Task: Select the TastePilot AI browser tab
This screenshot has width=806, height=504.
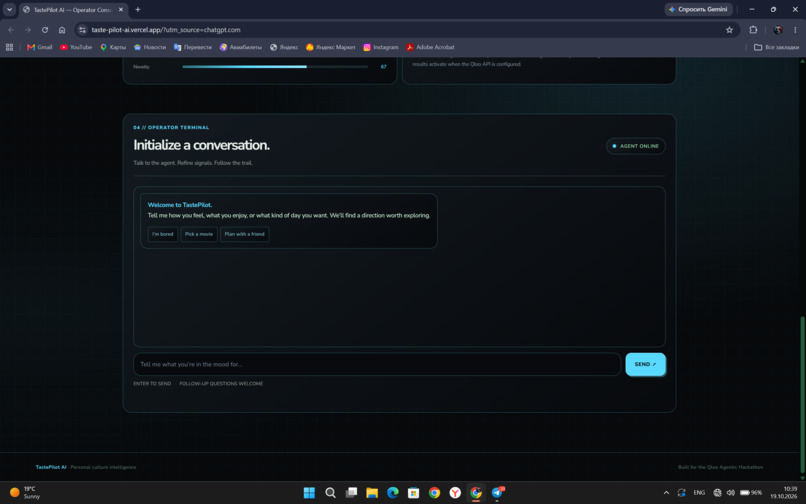Action: pyautogui.click(x=72, y=10)
